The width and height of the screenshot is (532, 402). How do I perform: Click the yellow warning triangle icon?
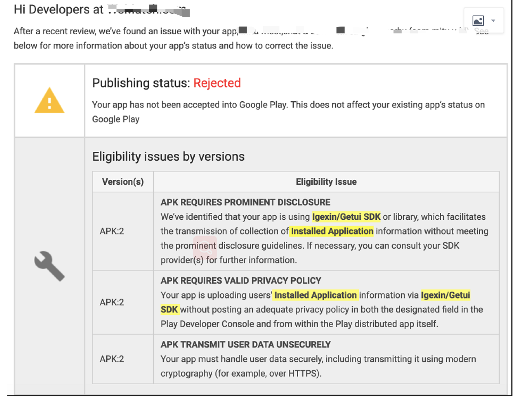(49, 100)
